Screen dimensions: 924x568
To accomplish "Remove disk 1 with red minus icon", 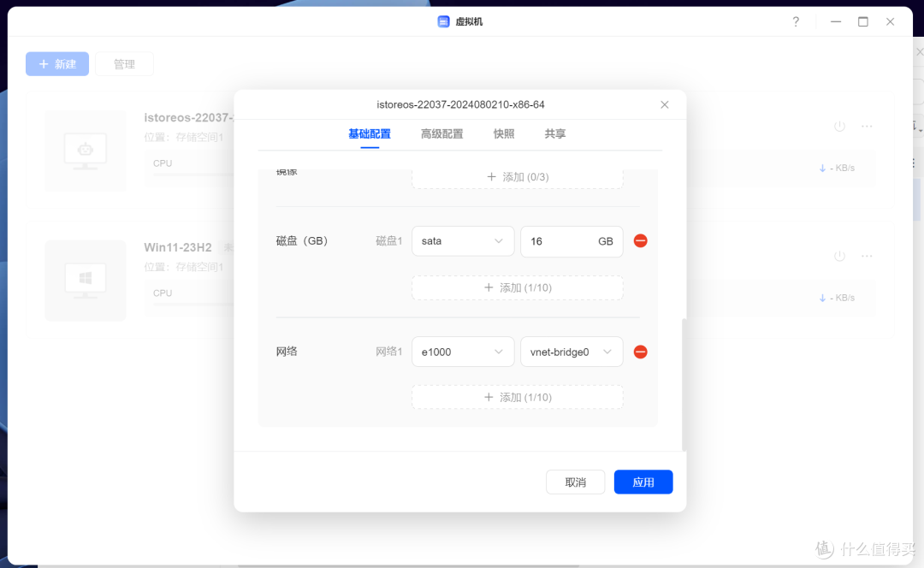I will 640,241.
